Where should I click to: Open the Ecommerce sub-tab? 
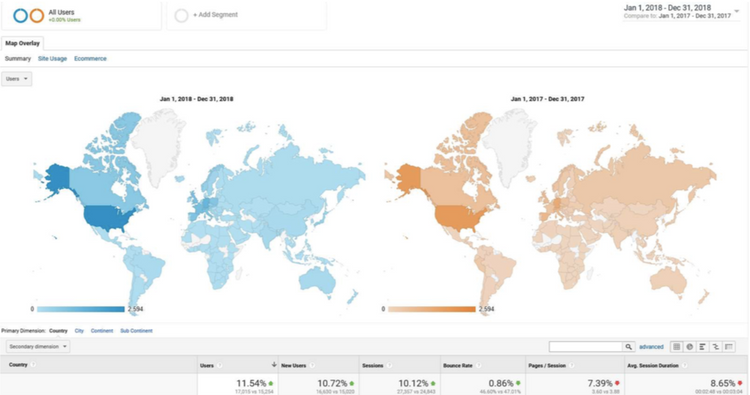click(x=90, y=58)
